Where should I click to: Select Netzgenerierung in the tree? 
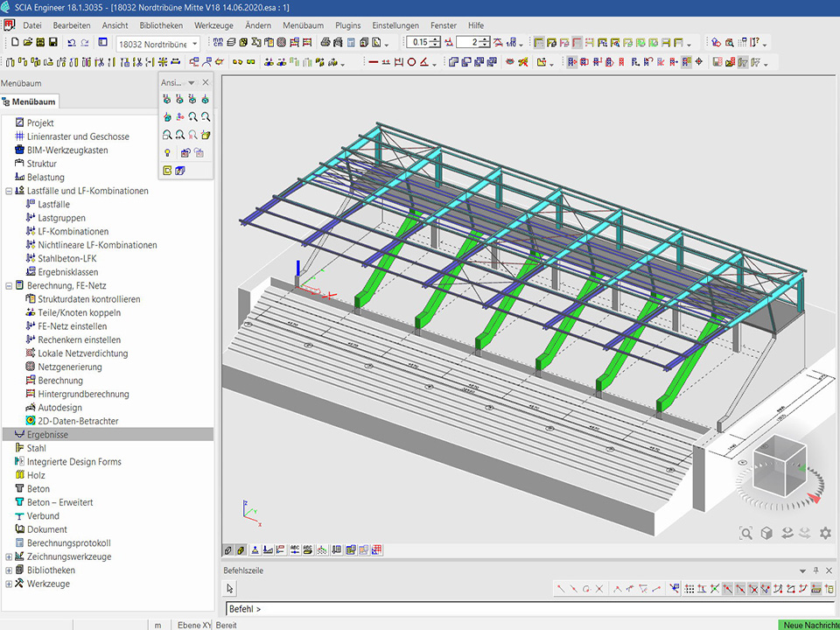(x=69, y=367)
